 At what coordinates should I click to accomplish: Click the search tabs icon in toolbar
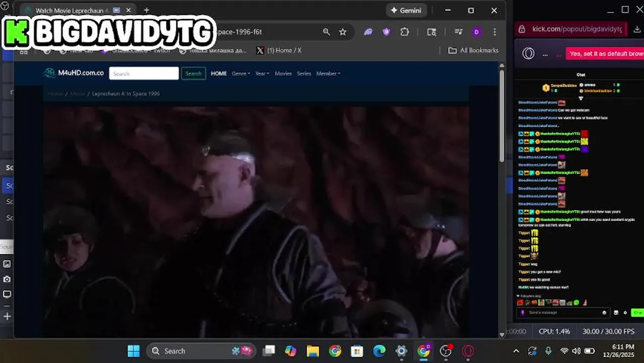click(x=432, y=32)
